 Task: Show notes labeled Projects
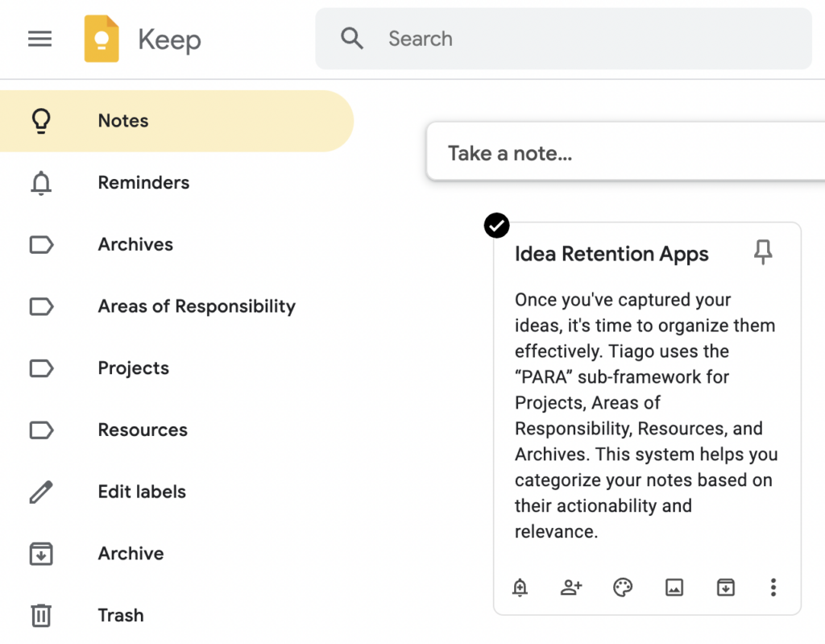[x=133, y=368]
